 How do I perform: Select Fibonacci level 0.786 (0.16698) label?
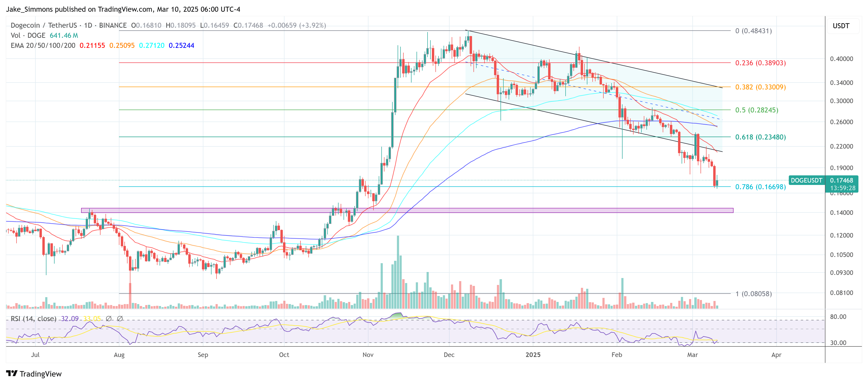[x=761, y=187]
